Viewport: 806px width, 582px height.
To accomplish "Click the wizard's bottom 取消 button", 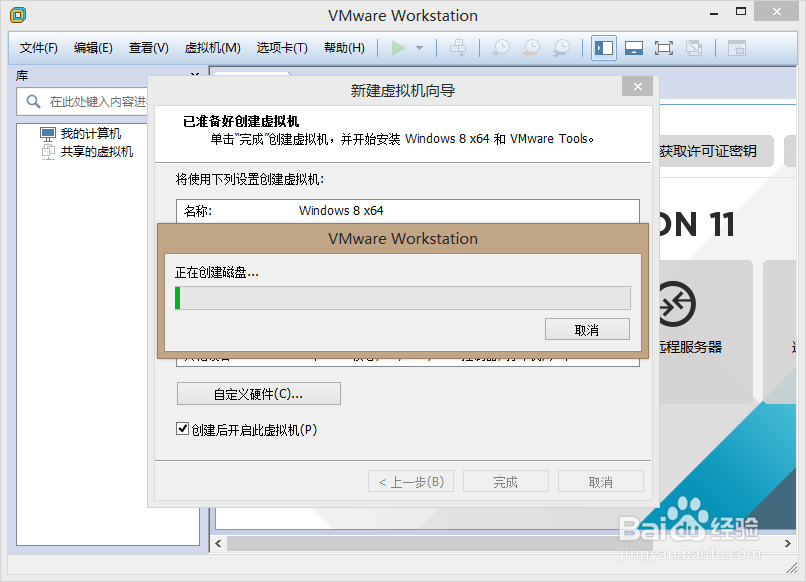I will click(600, 481).
